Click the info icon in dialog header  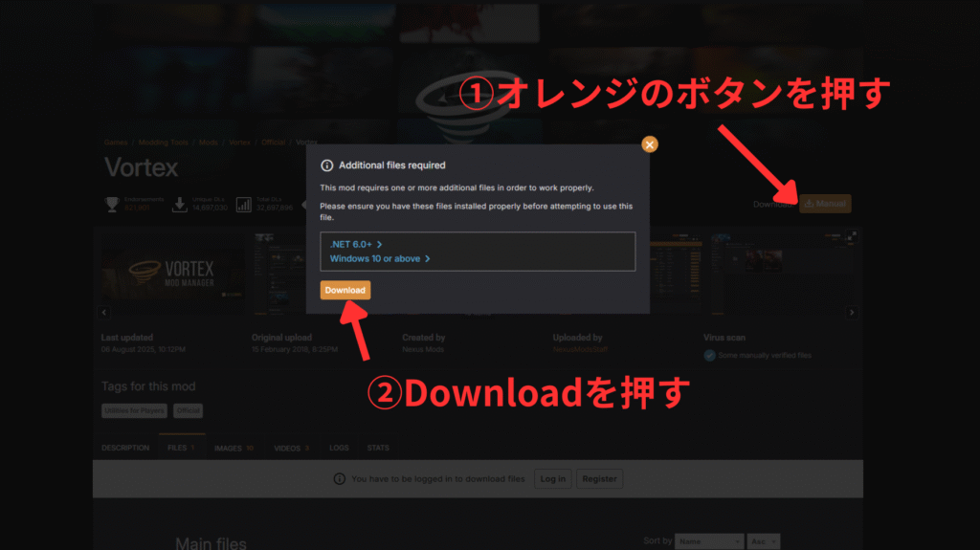[x=327, y=165]
